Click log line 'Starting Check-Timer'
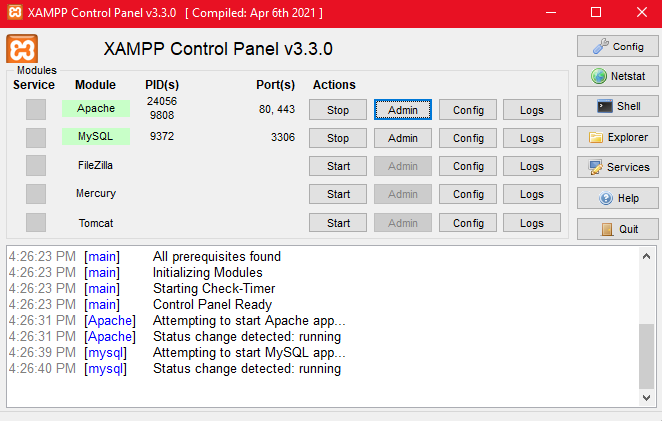This screenshot has width=662, height=421. pyautogui.click(x=214, y=288)
